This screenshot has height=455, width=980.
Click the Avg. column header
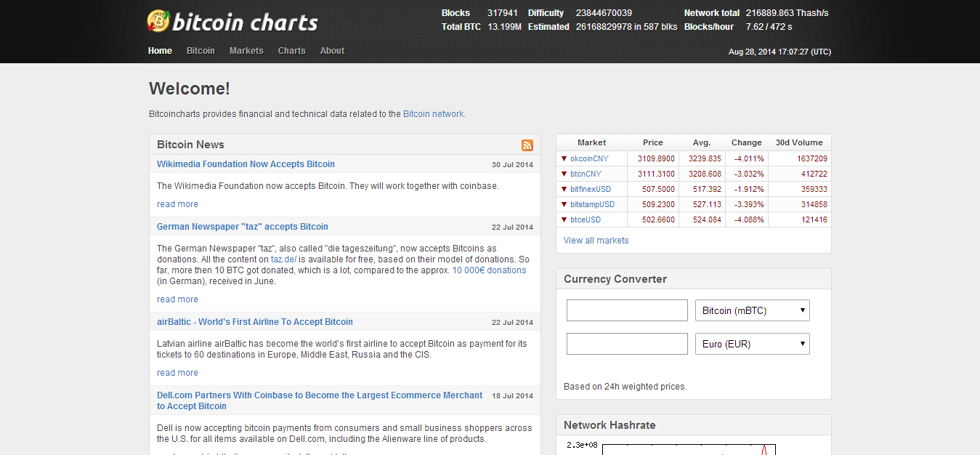(702, 142)
